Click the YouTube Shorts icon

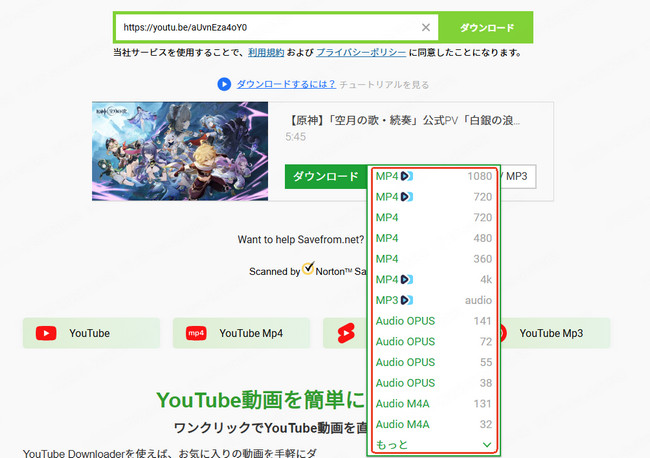pyautogui.click(x=346, y=333)
